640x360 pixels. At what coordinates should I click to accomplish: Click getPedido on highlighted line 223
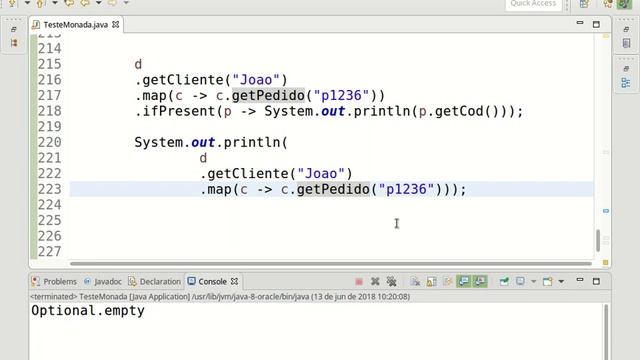pos(333,189)
